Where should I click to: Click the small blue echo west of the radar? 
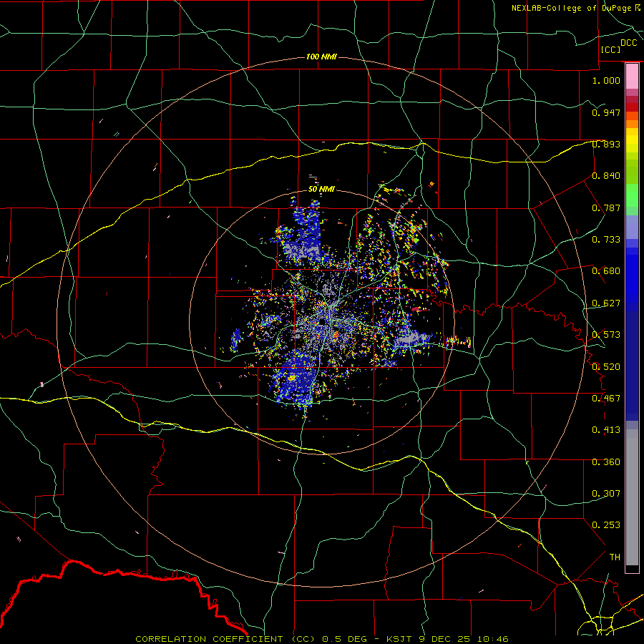(x=235, y=341)
